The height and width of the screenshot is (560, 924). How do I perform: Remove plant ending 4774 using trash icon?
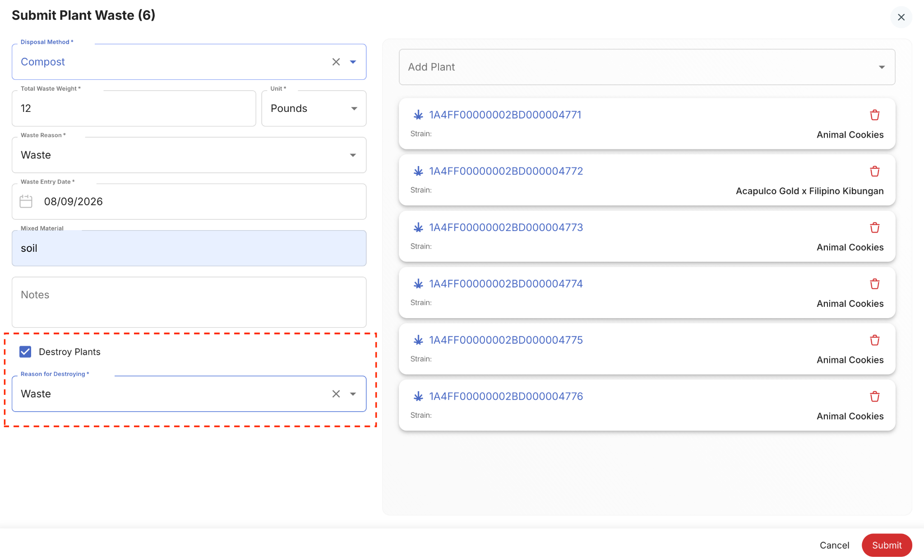874,284
